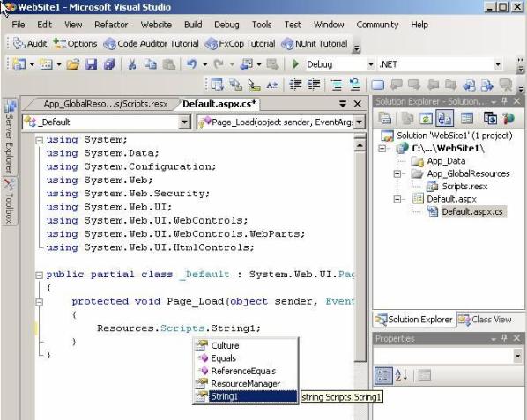Click the Toggle Bookmark icon

(378, 85)
